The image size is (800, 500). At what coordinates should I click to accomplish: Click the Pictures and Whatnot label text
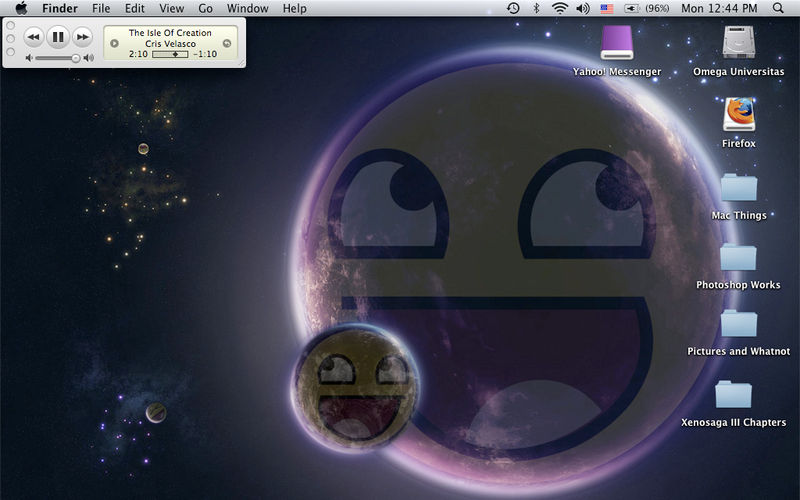pyautogui.click(x=739, y=352)
